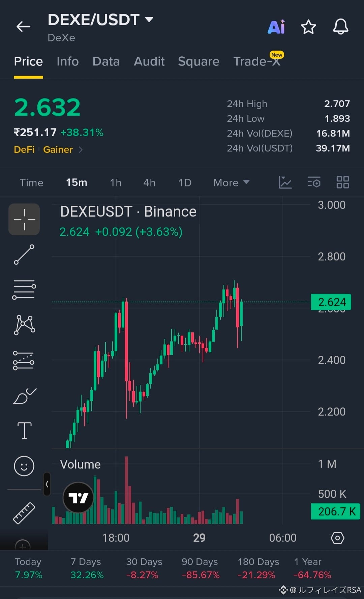Select the XABCD pattern tool
Image resolution: width=364 pixels, height=599 pixels.
pyautogui.click(x=24, y=325)
